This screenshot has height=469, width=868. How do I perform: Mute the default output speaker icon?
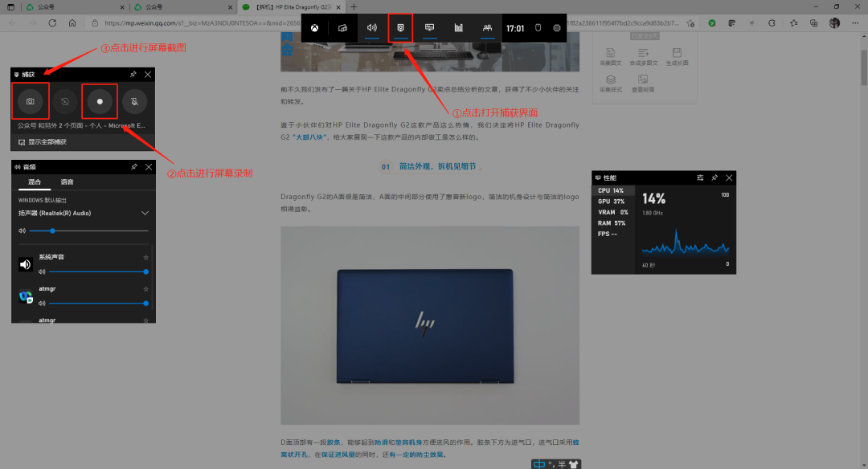pyautogui.click(x=23, y=230)
